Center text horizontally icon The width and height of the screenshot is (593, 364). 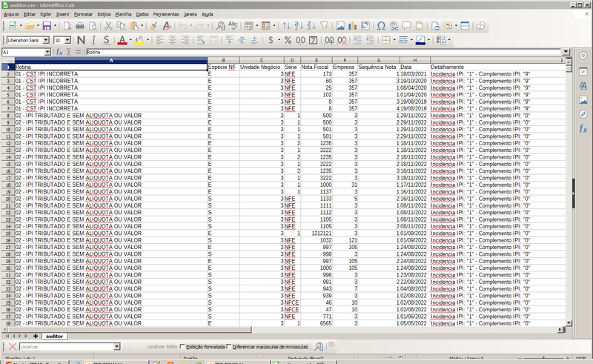tap(173, 40)
